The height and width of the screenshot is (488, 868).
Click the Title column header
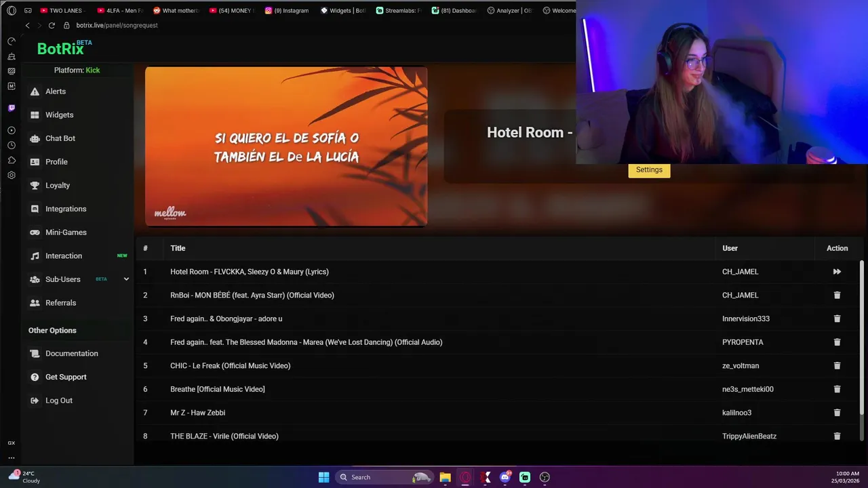(178, 249)
